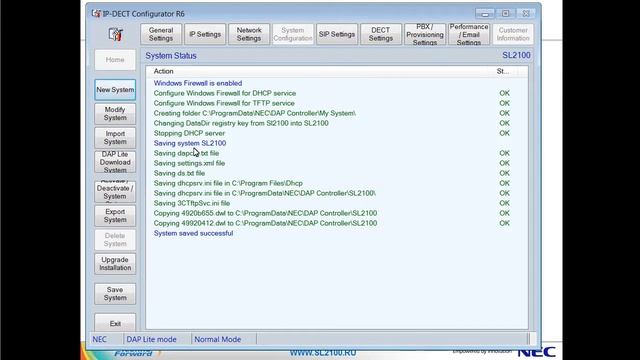Click Modify System button
The width and height of the screenshot is (640, 360).
pos(115,113)
